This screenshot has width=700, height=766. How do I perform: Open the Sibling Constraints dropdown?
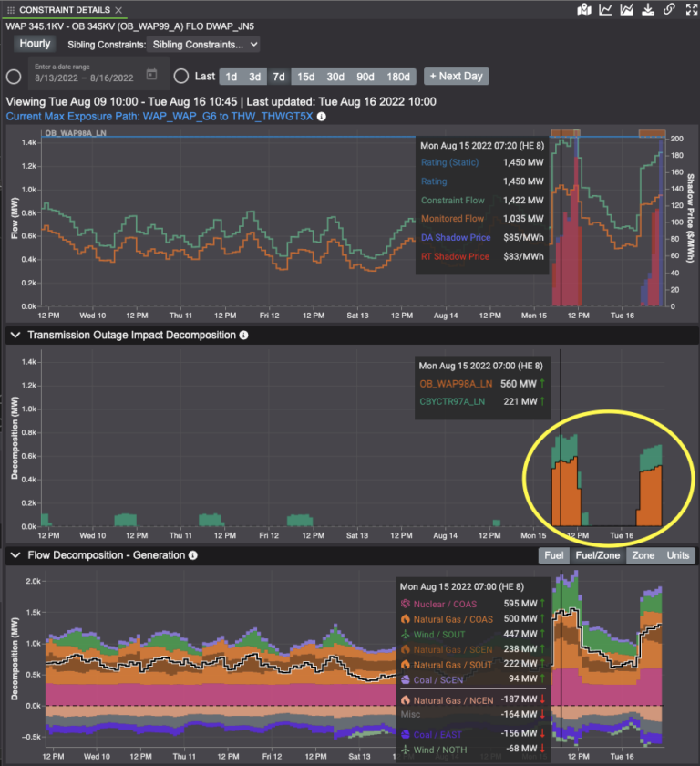pos(204,44)
